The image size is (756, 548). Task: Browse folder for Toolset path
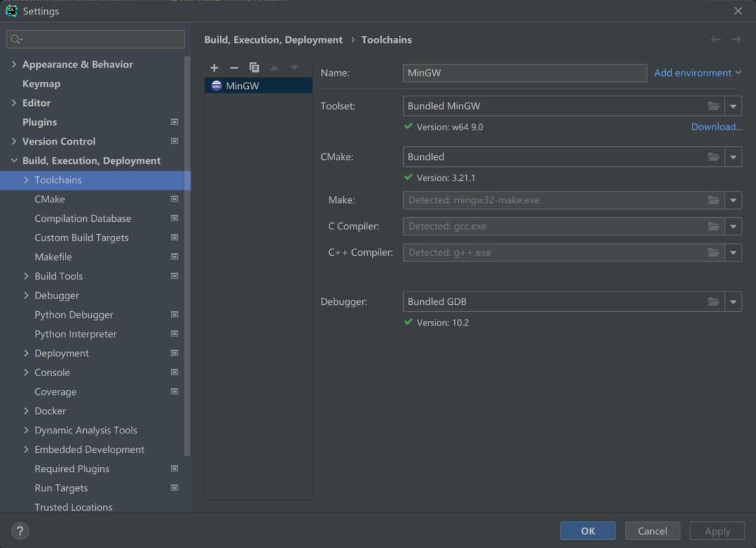click(713, 106)
